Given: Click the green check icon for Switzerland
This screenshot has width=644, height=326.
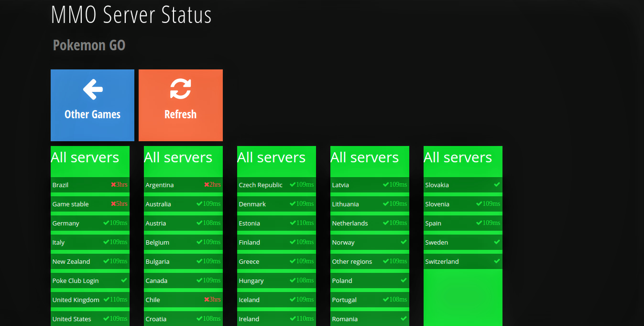Looking at the screenshot, I should pos(497,261).
